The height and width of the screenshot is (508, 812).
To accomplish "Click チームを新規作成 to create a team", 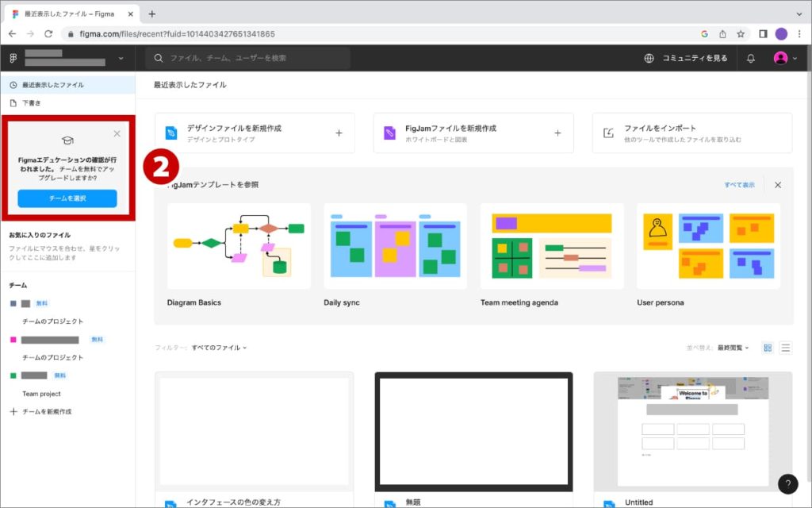I will tap(41, 412).
